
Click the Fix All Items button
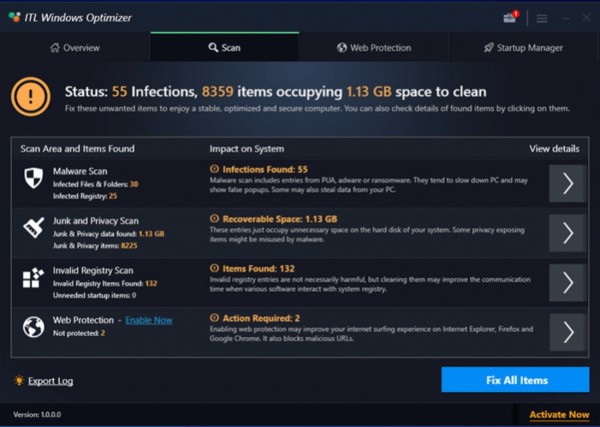[515, 380]
